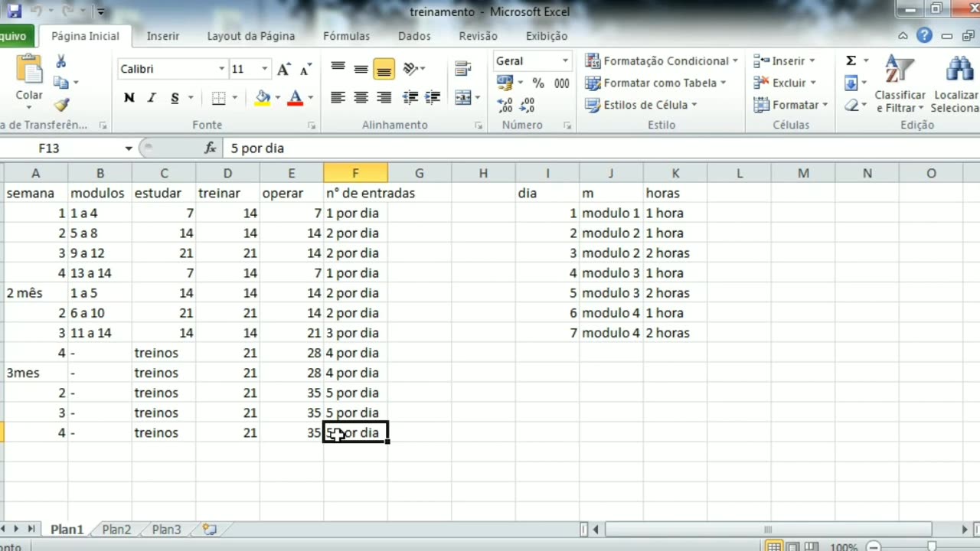
Task: Click the Orientation (angled text) icon
Action: (x=410, y=69)
